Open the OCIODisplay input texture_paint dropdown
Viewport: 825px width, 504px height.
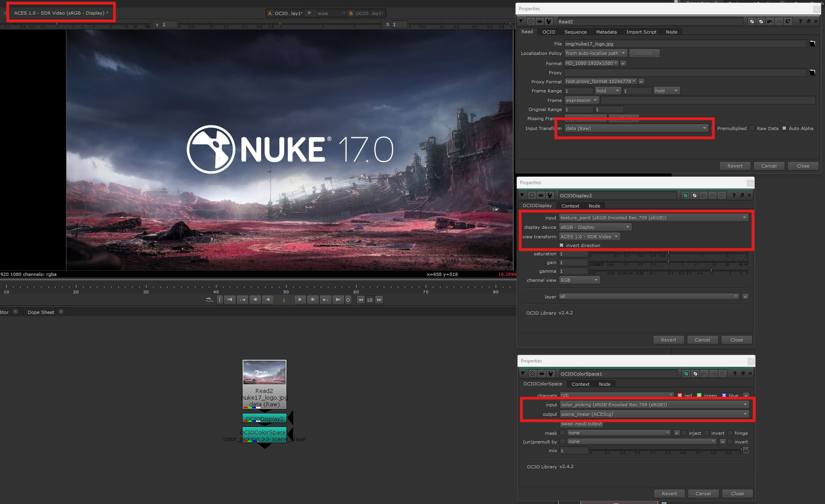(653, 218)
